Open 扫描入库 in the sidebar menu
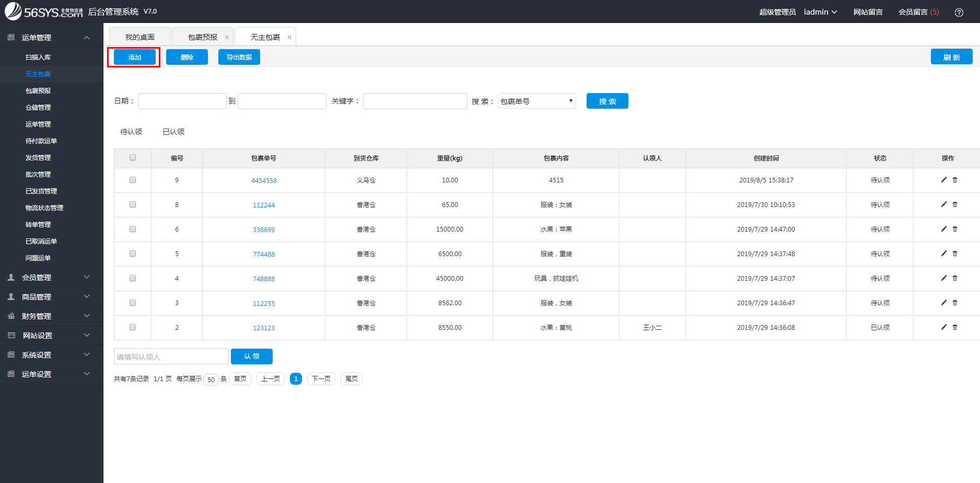This screenshot has height=483, width=980. pos(38,57)
